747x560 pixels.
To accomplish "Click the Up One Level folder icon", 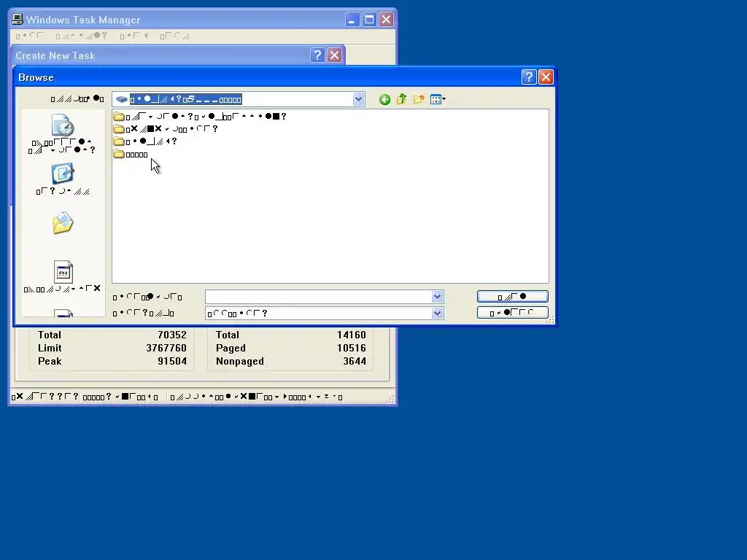I will [x=402, y=99].
